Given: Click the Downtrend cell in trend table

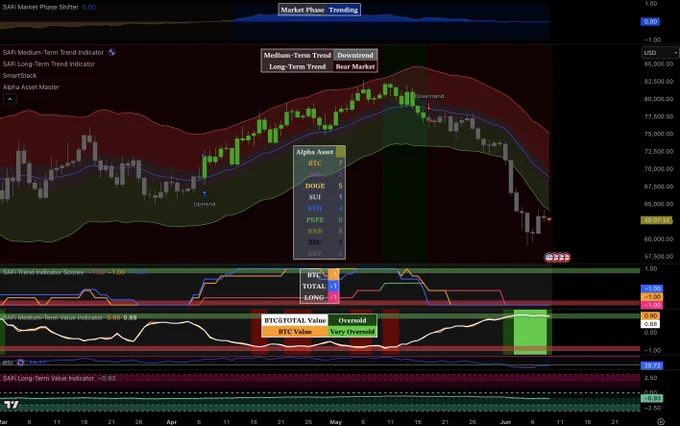Looking at the screenshot, I should pyautogui.click(x=355, y=55).
